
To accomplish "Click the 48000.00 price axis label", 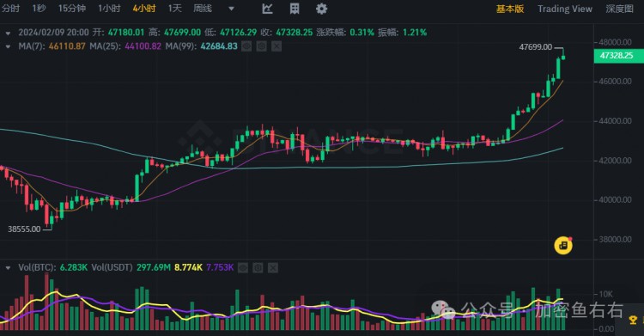I will (616, 42).
